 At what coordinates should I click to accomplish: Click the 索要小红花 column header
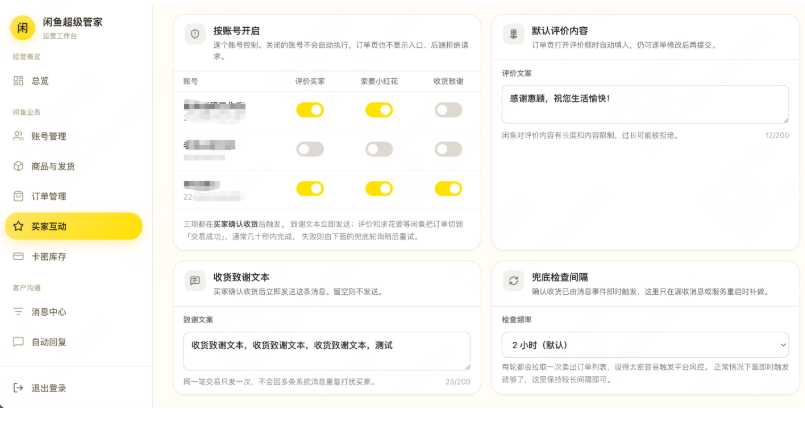tap(379, 81)
